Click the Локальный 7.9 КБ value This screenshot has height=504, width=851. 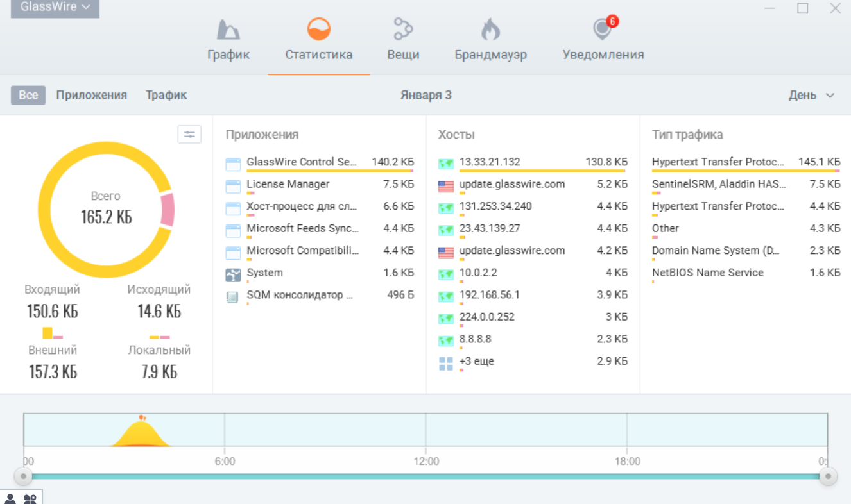point(159,372)
